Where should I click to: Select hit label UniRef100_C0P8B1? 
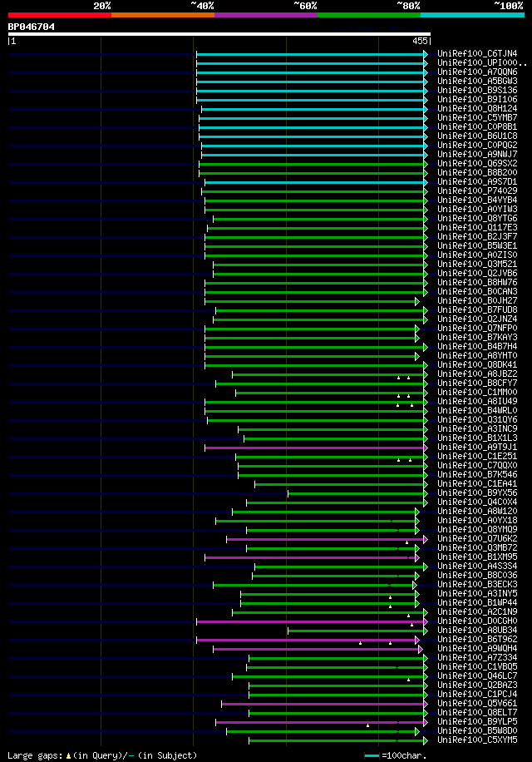point(477,126)
